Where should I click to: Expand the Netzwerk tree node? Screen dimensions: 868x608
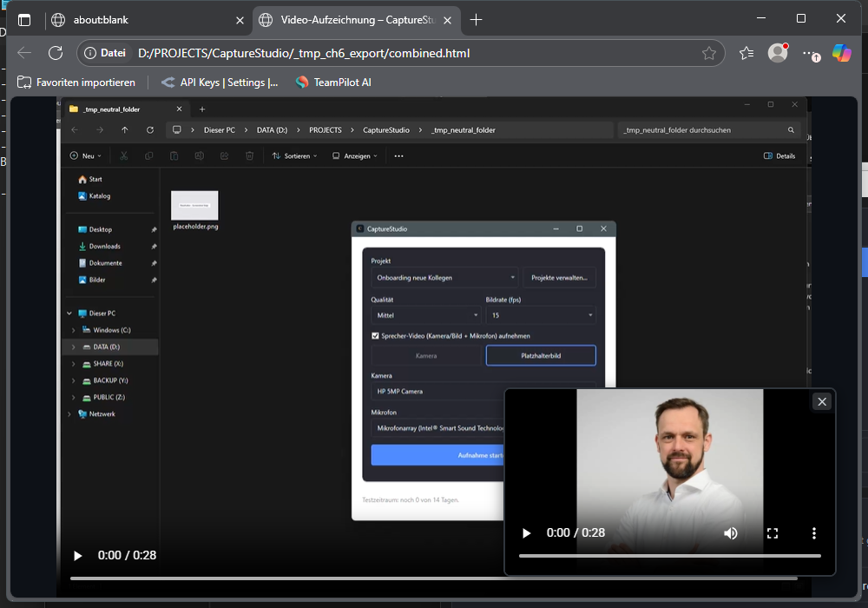click(x=69, y=414)
